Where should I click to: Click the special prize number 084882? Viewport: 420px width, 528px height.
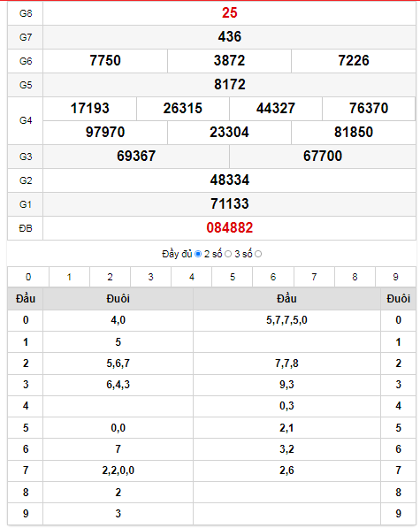click(x=230, y=228)
